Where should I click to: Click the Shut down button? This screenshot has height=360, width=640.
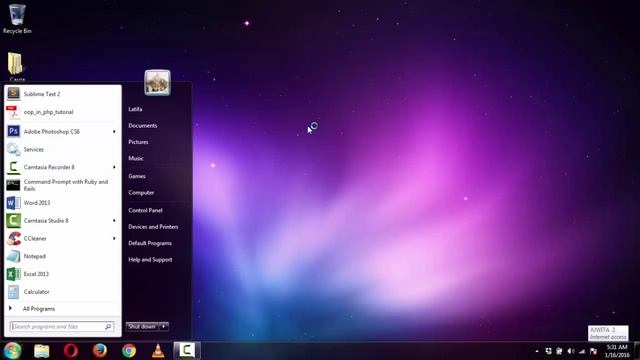point(142,327)
